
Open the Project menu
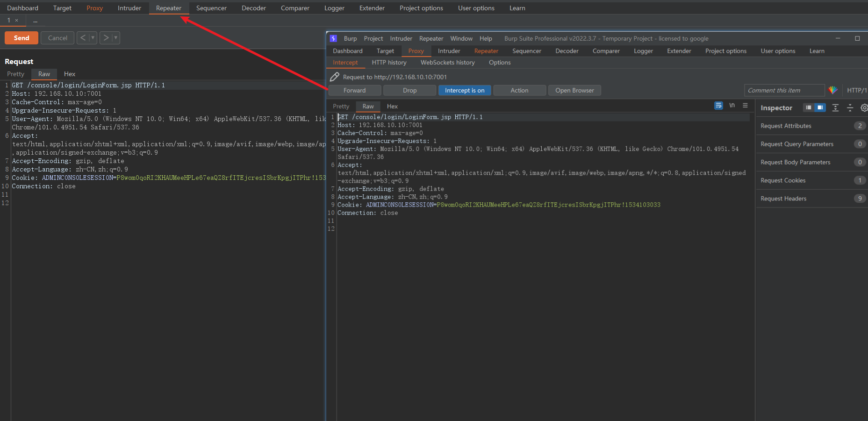(x=373, y=38)
